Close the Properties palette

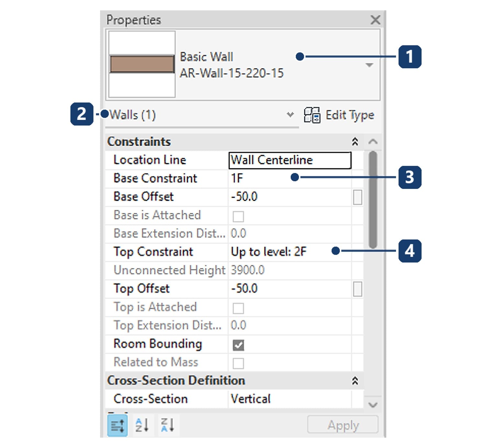[375, 20]
